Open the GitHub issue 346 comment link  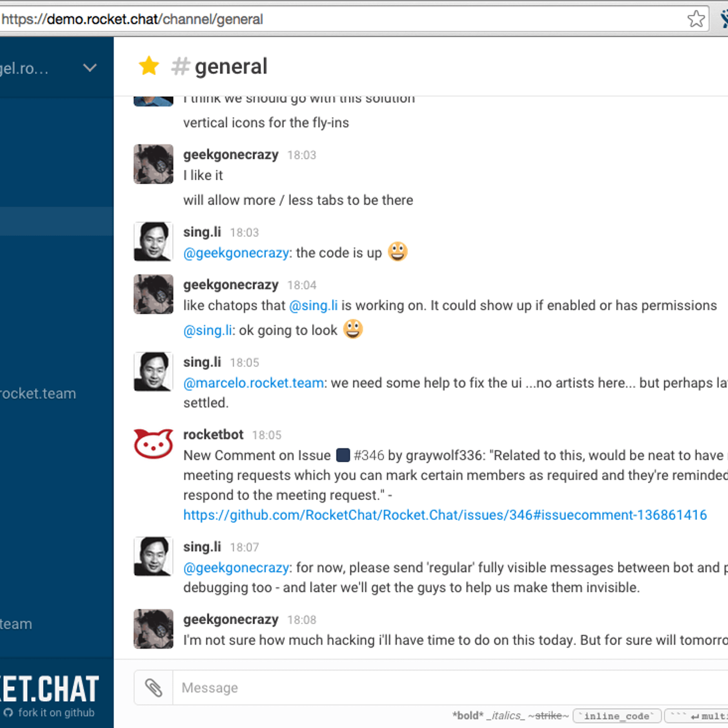(445, 515)
